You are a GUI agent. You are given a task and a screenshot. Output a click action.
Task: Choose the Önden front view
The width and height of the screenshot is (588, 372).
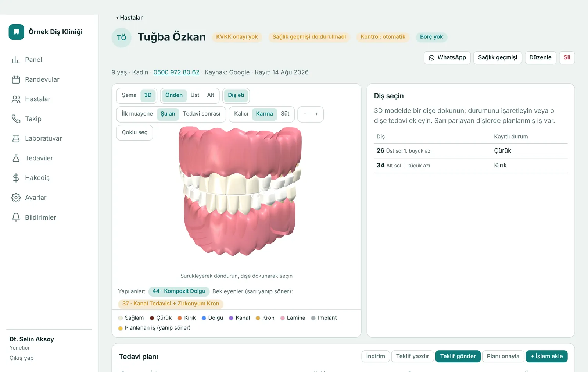[x=174, y=95]
